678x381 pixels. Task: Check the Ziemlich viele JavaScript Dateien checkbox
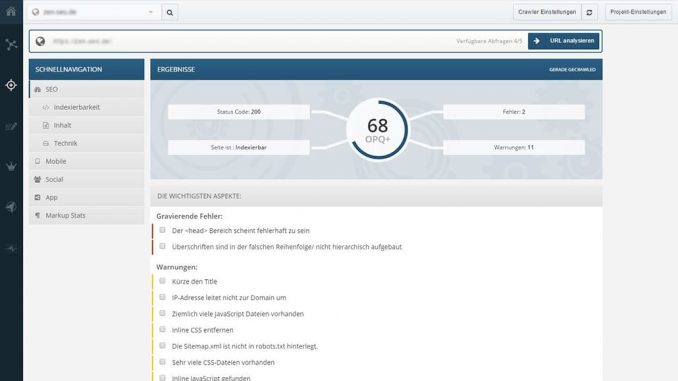pyautogui.click(x=162, y=313)
